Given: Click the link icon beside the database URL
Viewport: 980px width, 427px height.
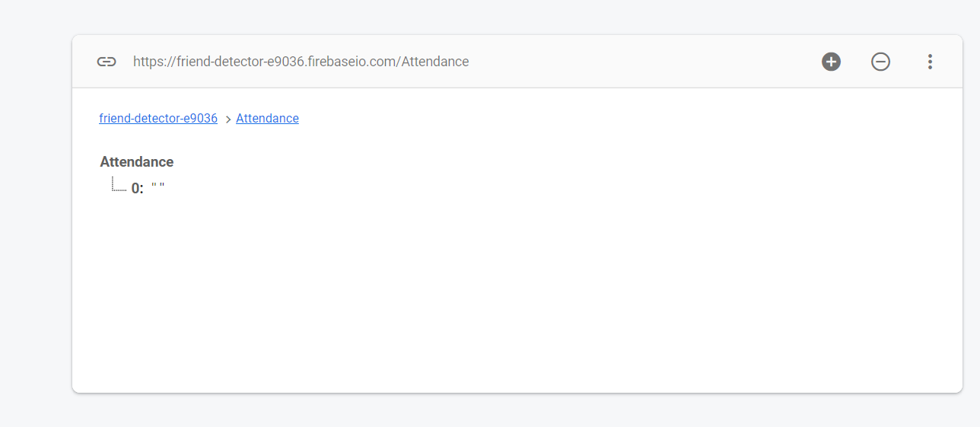Looking at the screenshot, I should pyautogui.click(x=107, y=62).
